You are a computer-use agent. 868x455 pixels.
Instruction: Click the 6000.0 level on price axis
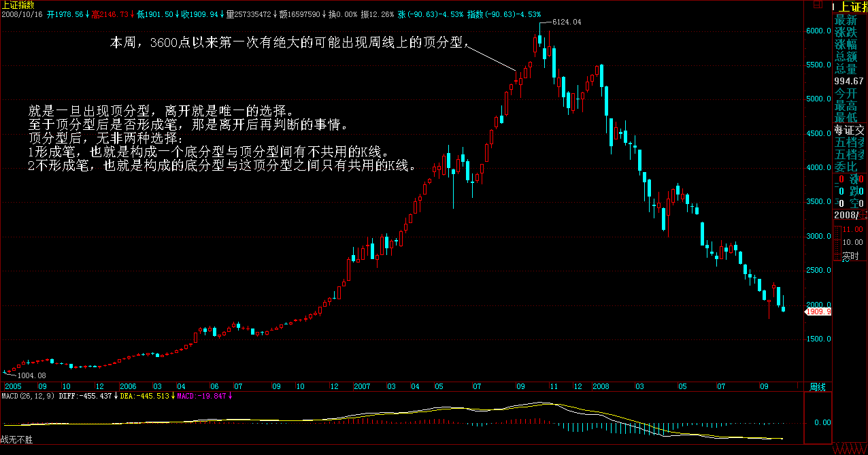(818, 31)
